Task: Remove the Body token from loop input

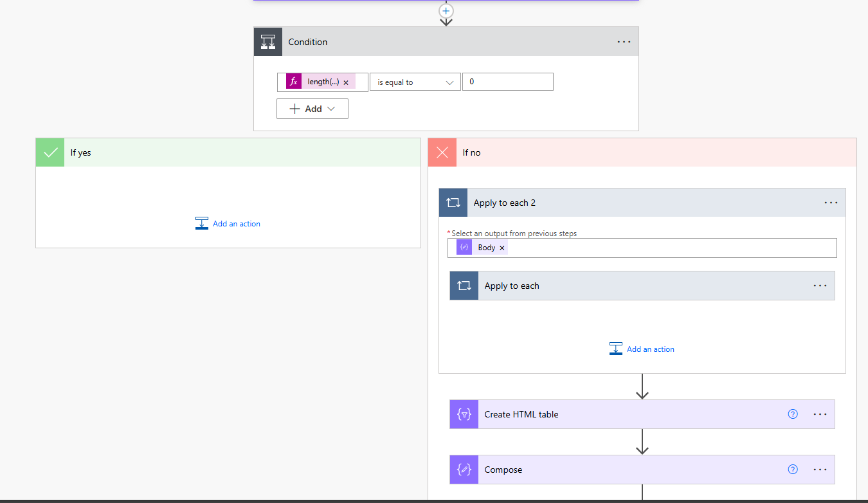Action: click(x=502, y=248)
